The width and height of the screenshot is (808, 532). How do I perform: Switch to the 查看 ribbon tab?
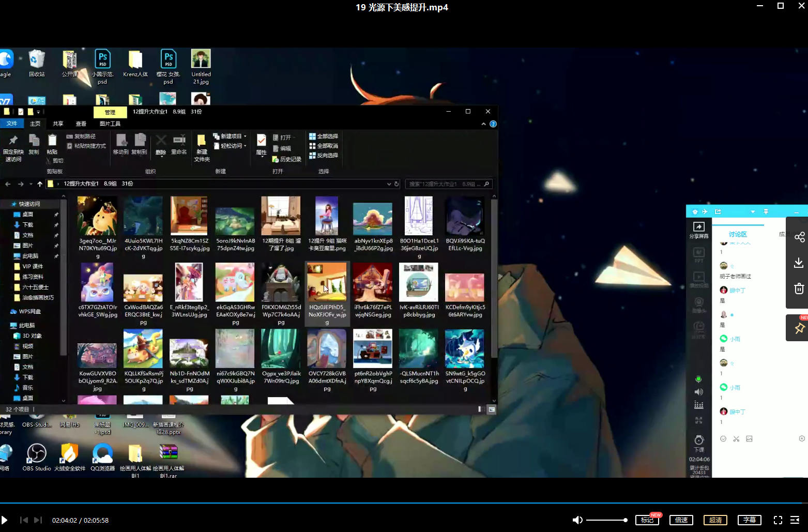tap(81, 124)
